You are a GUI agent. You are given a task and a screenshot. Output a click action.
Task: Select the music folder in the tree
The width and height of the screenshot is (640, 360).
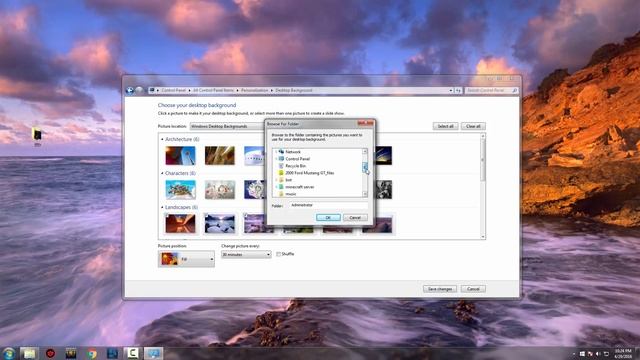point(291,194)
